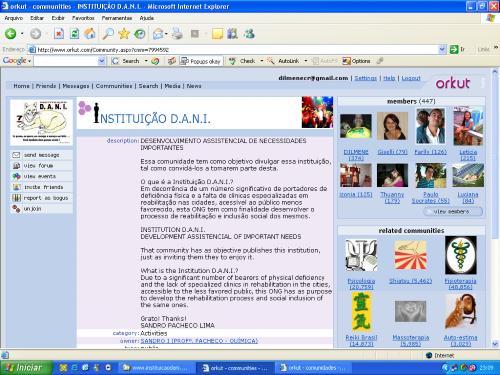Open the Fisioterapia related community thumbnail
500x375 pixels.
(461, 255)
